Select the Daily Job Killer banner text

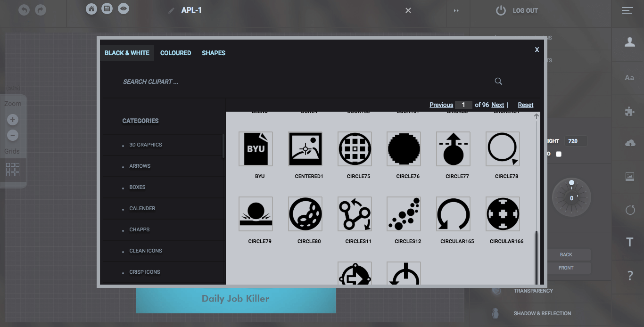[x=235, y=298]
